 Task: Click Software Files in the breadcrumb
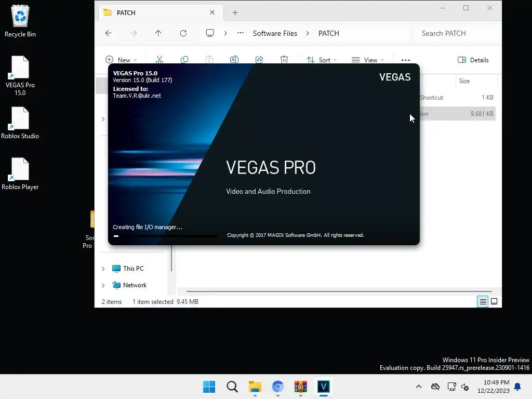click(275, 33)
